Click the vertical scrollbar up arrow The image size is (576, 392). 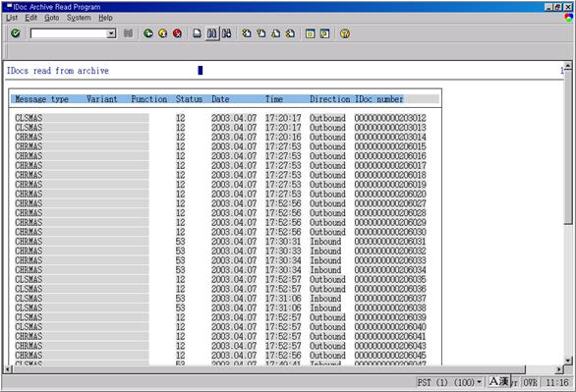pyautogui.click(x=568, y=66)
